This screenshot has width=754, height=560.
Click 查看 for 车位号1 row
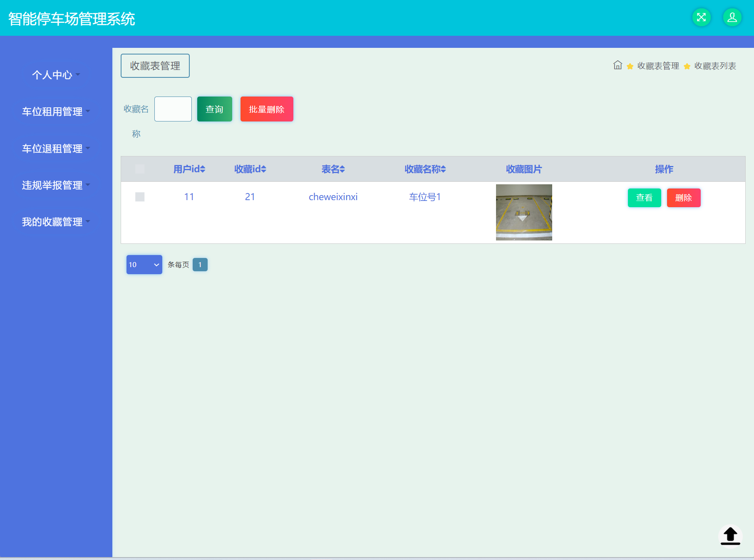tap(645, 198)
